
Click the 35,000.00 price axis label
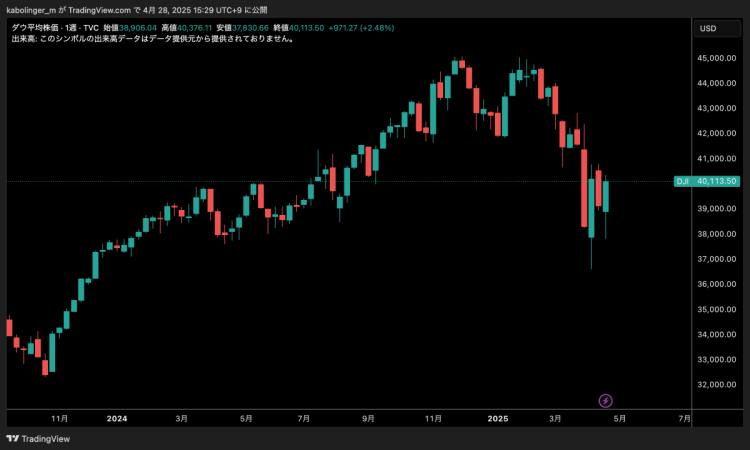coord(717,309)
